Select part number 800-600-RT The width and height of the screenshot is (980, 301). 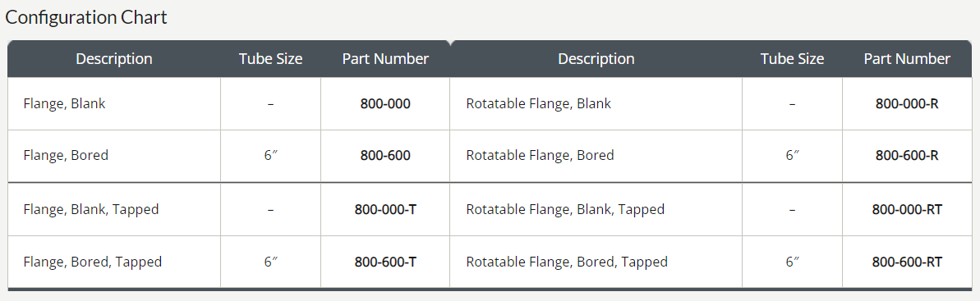(x=907, y=262)
